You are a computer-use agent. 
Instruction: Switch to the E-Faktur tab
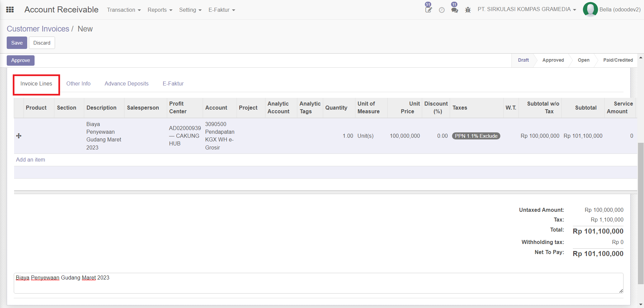click(173, 84)
